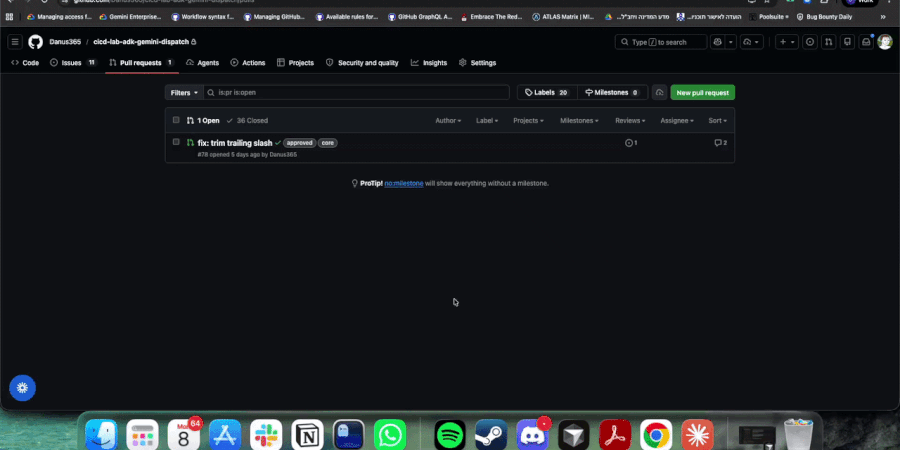Viewport: 900px width, 450px height.
Task: Open Spotify from the Dock
Action: 450,435
